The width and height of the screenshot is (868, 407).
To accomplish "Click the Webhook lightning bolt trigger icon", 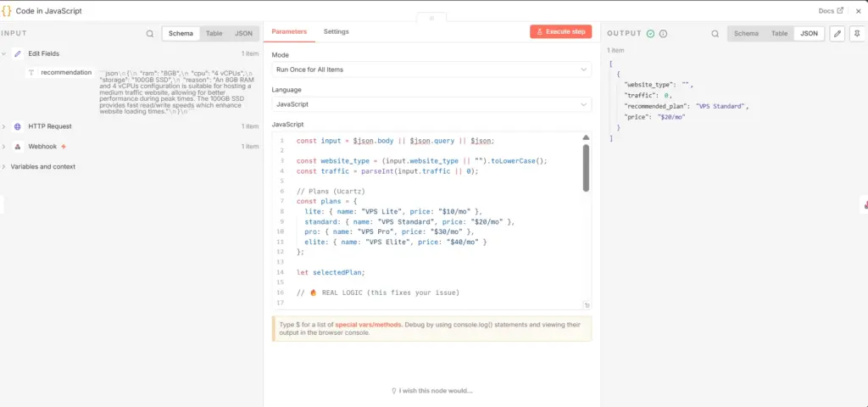I will click(64, 147).
